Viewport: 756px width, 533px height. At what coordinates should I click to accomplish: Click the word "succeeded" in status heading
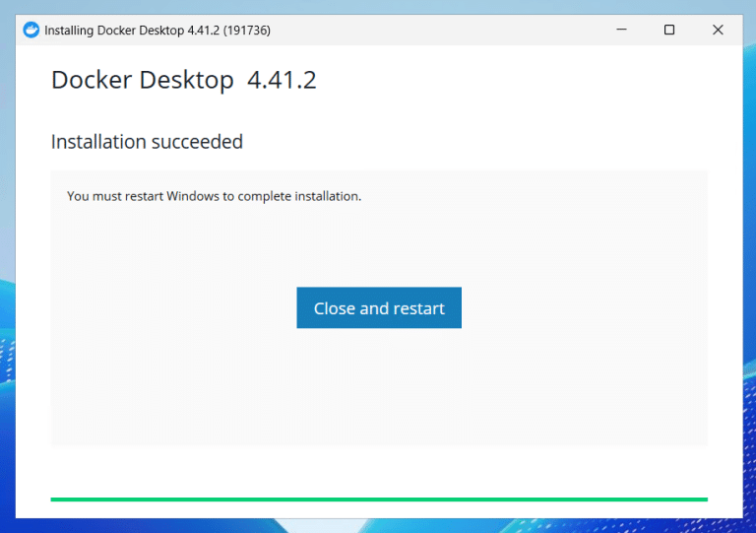(196, 142)
